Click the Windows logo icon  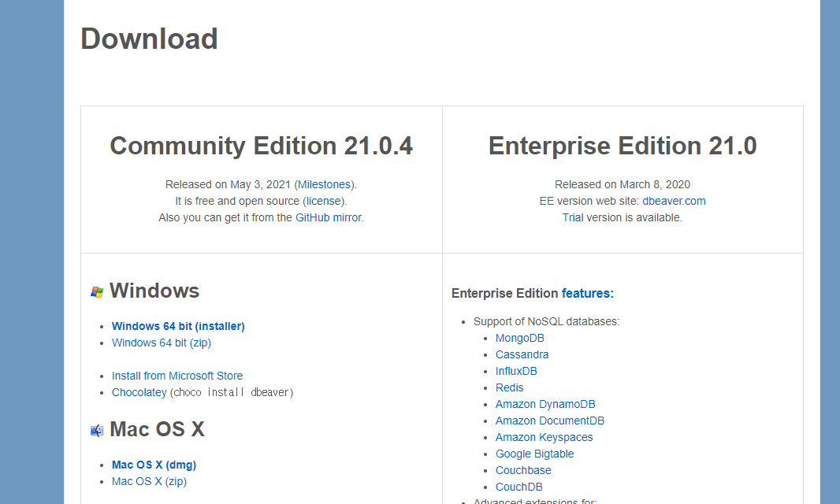[x=97, y=292]
